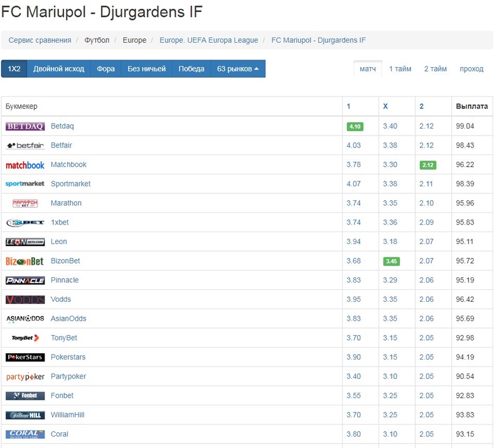Click the BizonBet logo
This screenshot has width=502, height=448.
coord(25,261)
